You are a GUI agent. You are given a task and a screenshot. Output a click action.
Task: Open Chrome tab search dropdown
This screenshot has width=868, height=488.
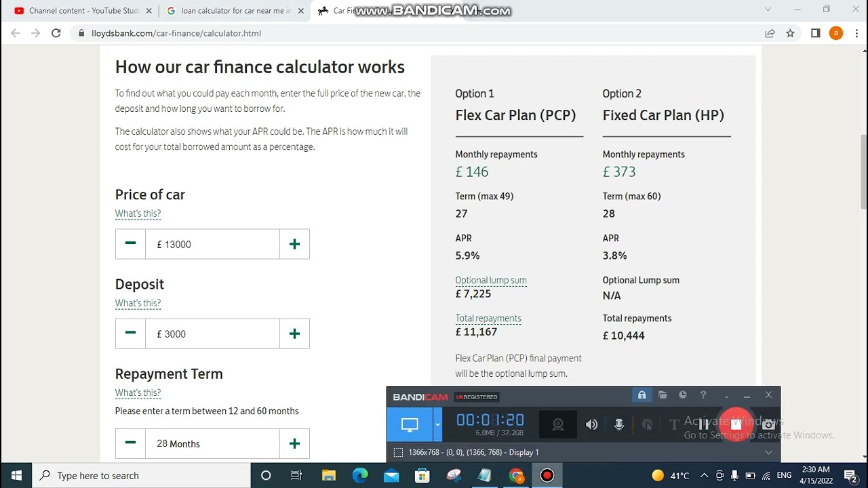coord(768,9)
